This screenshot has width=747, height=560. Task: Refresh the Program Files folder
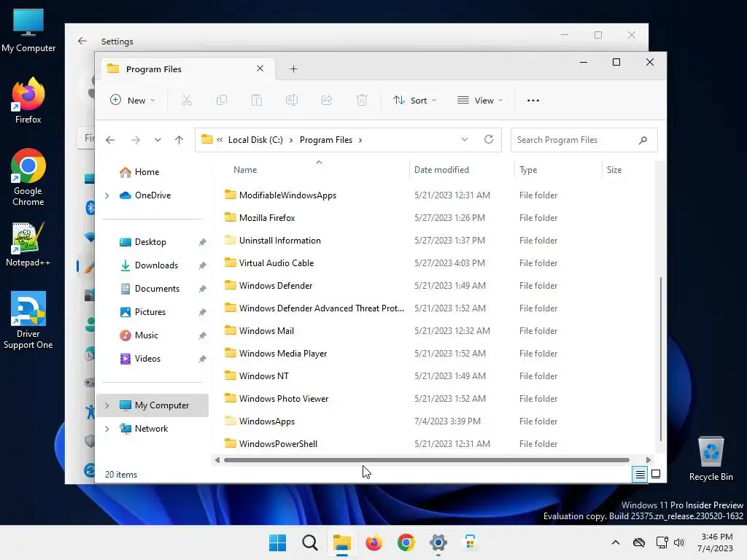point(488,139)
